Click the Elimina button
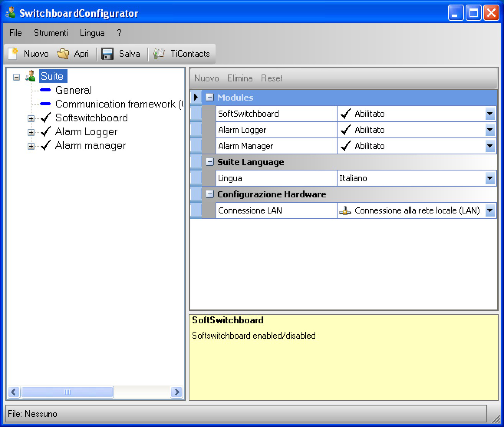The image size is (504, 427). coord(240,78)
